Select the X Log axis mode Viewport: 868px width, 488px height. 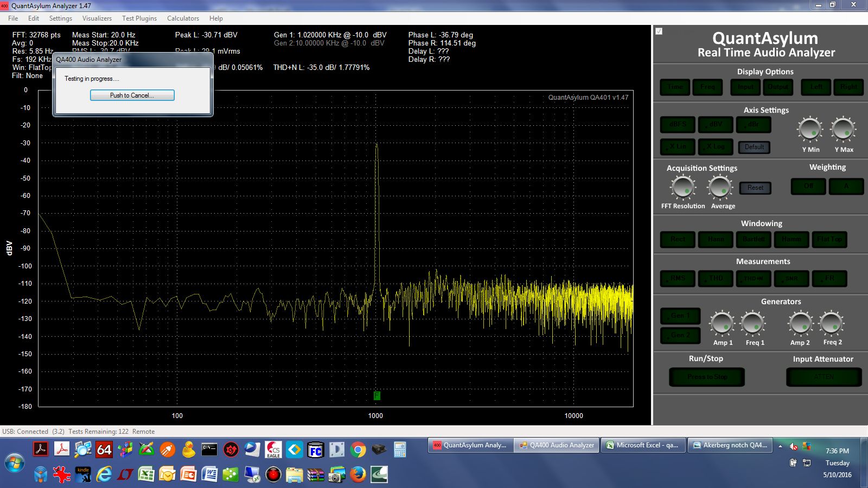[716, 146]
